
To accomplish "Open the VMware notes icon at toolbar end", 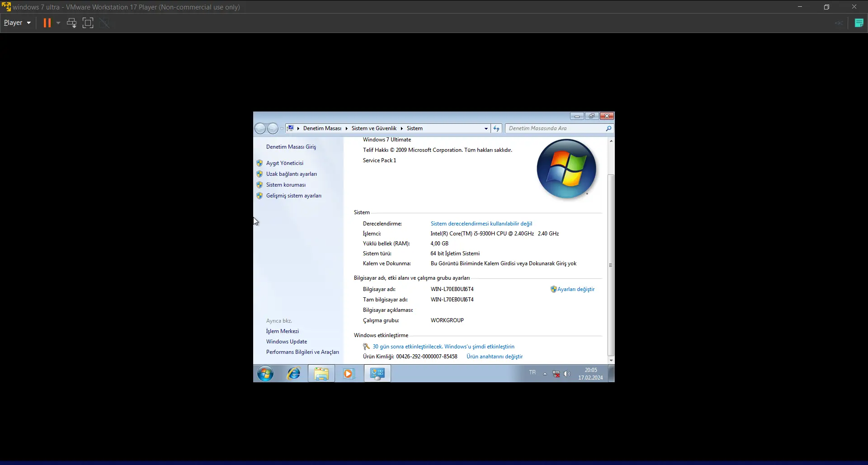I will pyautogui.click(x=859, y=23).
